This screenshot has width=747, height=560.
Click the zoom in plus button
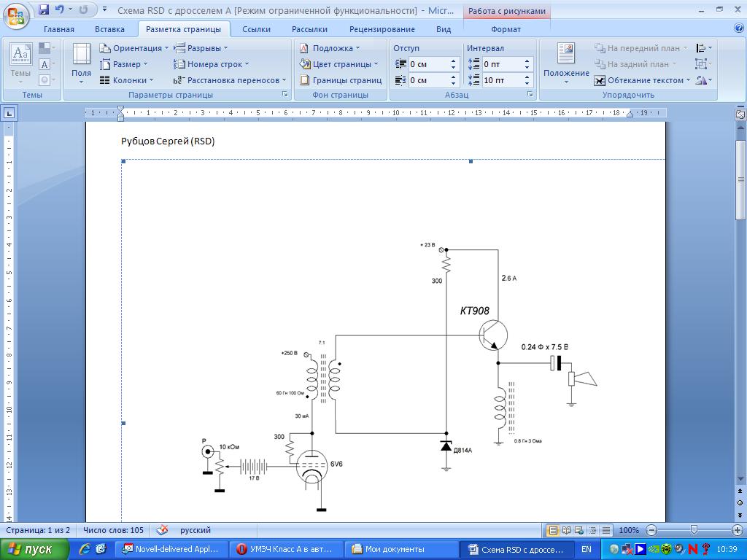tap(737, 530)
